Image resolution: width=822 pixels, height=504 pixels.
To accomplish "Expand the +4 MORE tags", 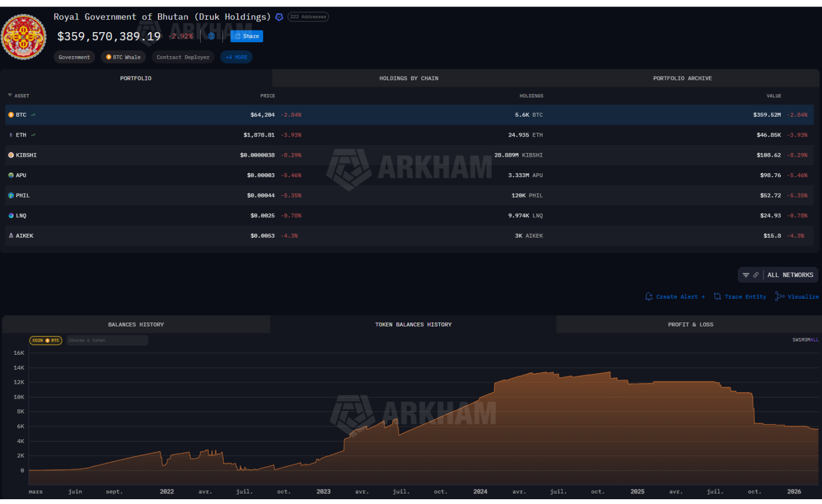I will pyautogui.click(x=236, y=57).
